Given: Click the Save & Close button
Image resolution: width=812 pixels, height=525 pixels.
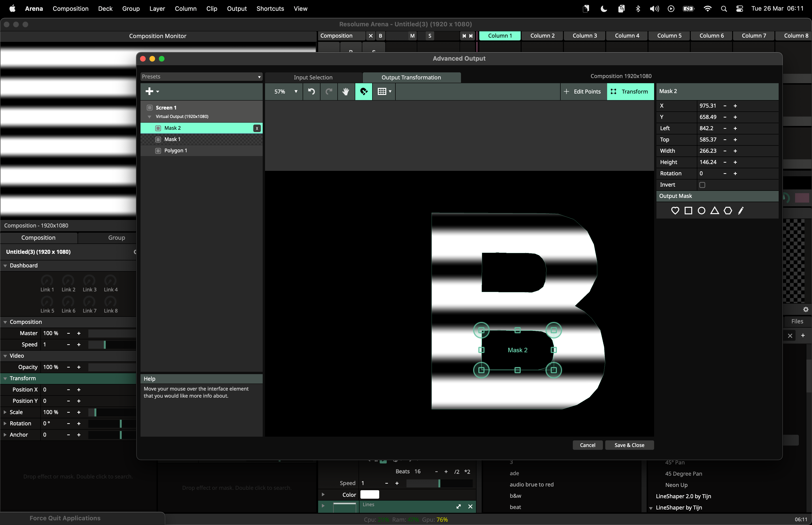Looking at the screenshot, I should coord(629,445).
